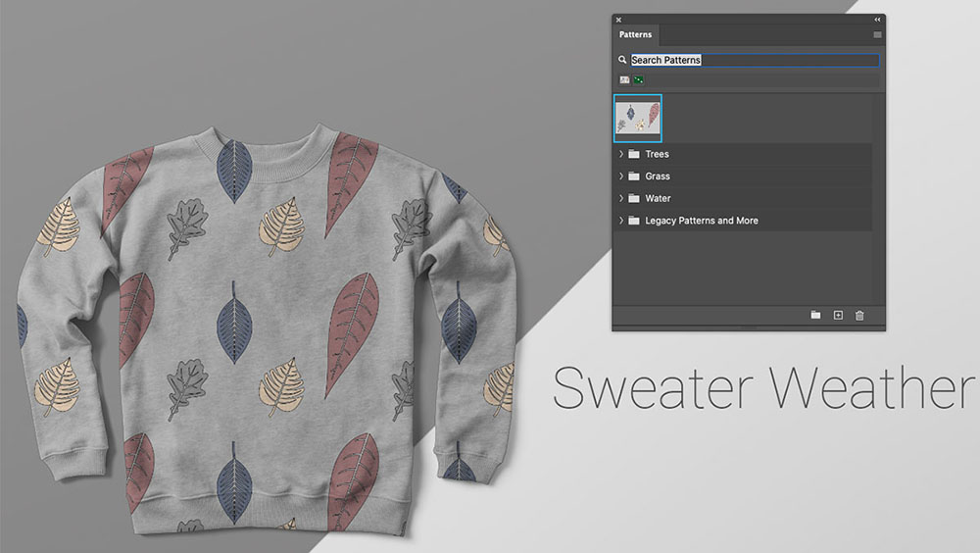Click the Search Patterns magnifier icon
Screen dimensions: 980x553
click(x=622, y=60)
